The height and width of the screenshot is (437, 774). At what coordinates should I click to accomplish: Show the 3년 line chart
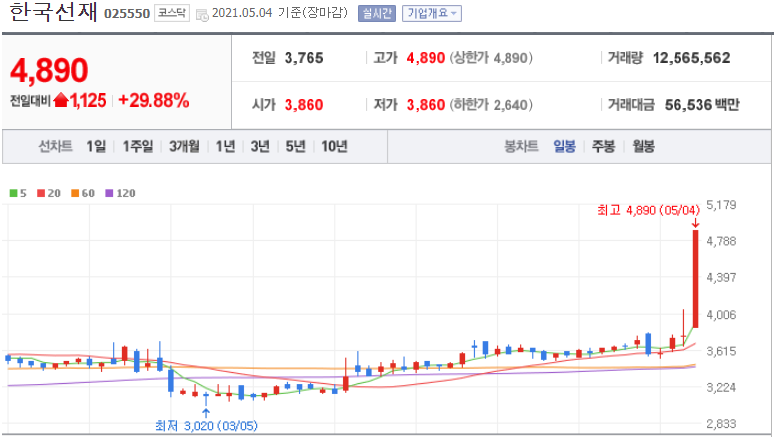[260, 146]
